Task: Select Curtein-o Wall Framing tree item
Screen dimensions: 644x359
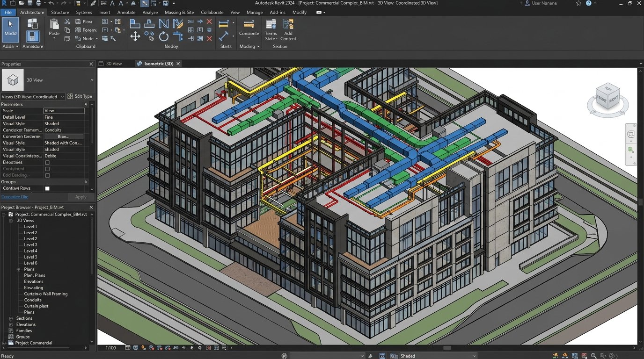Action: tap(46, 294)
